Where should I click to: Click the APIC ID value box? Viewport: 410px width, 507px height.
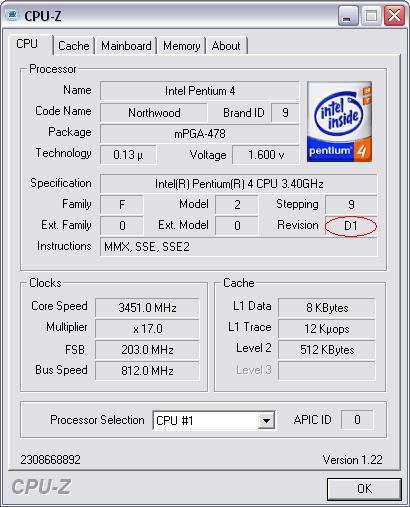(357, 420)
